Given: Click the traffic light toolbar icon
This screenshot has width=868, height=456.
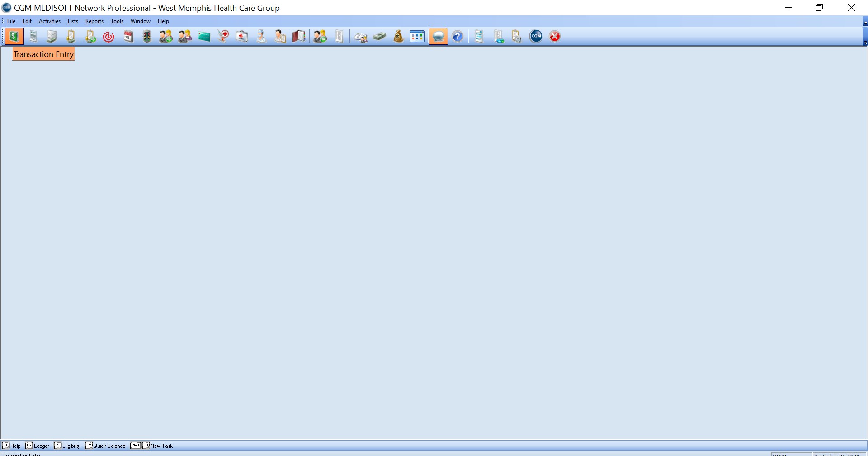Looking at the screenshot, I should [147, 36].
